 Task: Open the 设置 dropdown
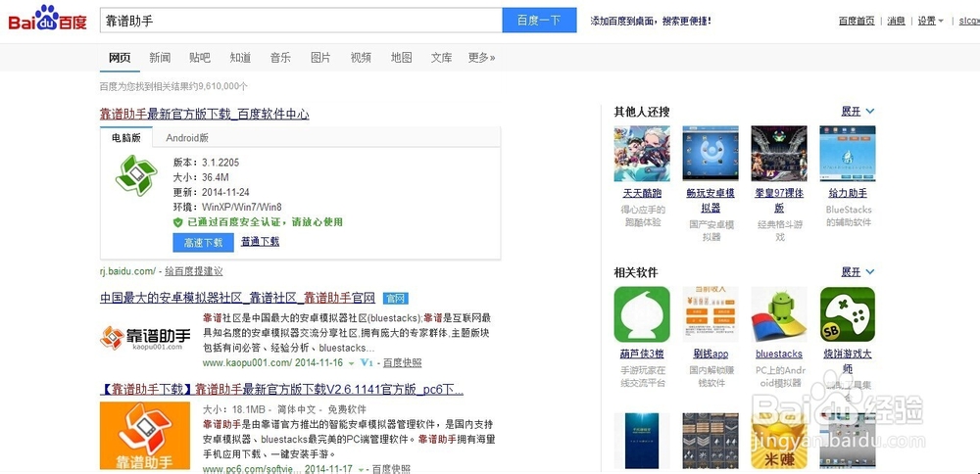point(931,21)
